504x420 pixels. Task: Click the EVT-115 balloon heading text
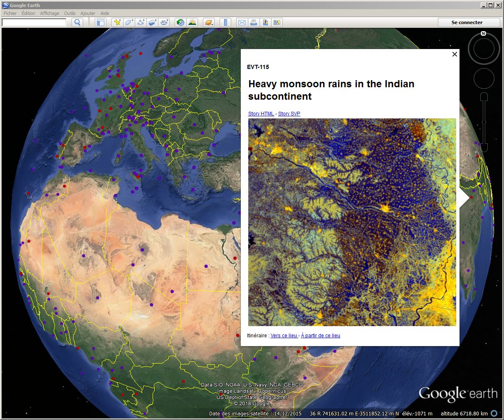(x=258, y=67)
